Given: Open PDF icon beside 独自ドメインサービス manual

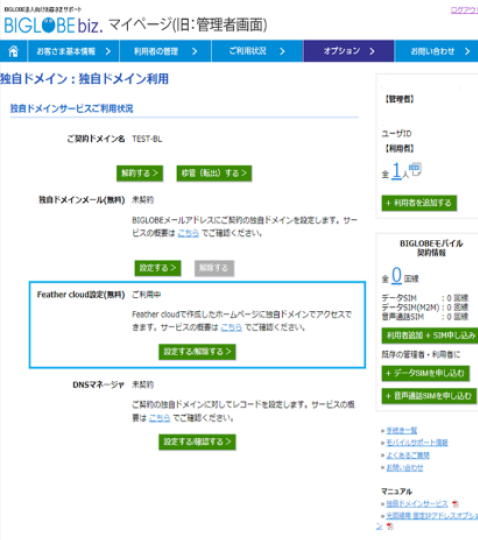Looking at the screenshot, I should 455,504.
